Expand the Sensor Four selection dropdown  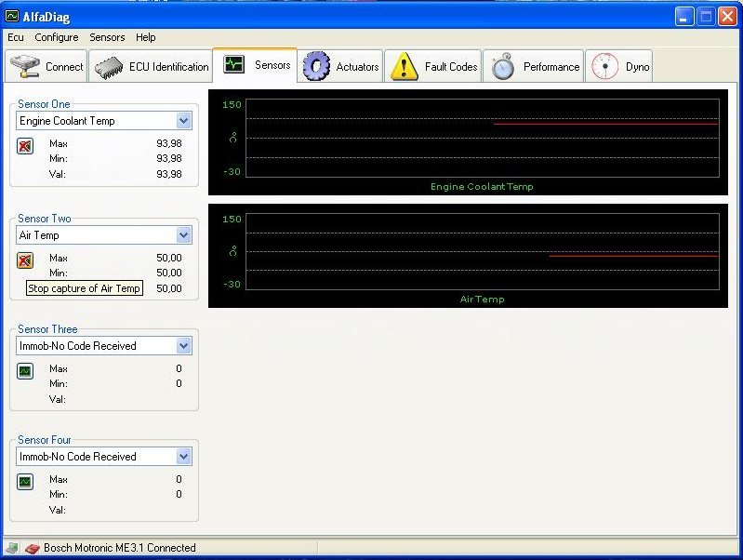pos(183,457)
